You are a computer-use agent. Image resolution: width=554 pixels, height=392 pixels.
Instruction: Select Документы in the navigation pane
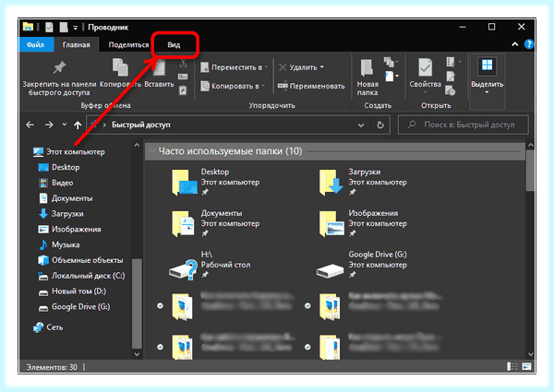[x=66, y=198]
